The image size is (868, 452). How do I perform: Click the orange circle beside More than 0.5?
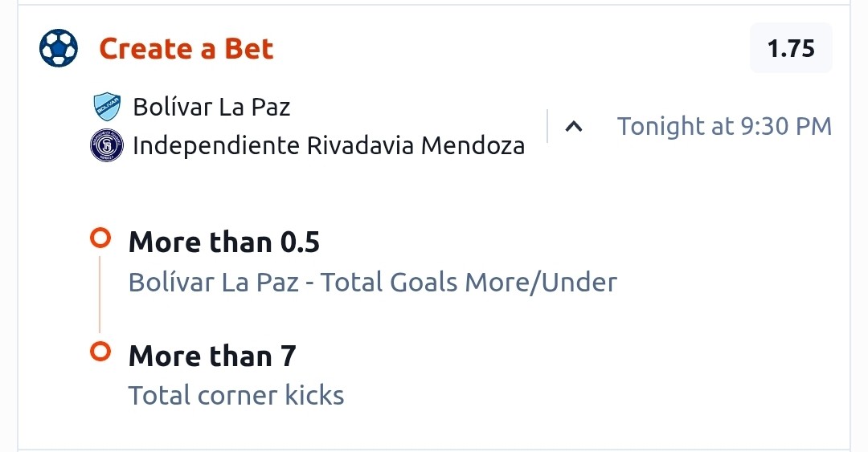click(x=100, y=238)
